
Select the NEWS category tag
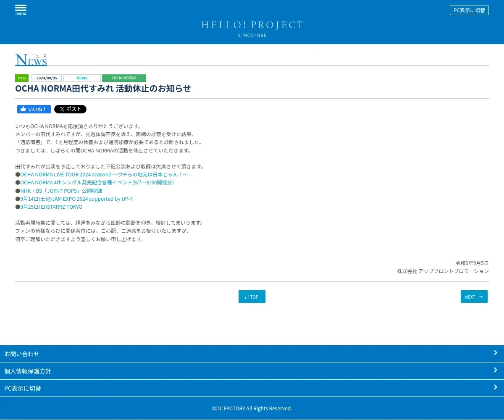point(82,78)
